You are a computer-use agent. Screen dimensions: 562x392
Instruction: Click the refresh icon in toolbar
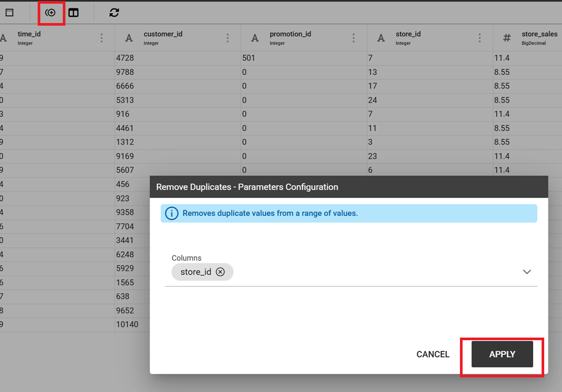pos(114,13)
